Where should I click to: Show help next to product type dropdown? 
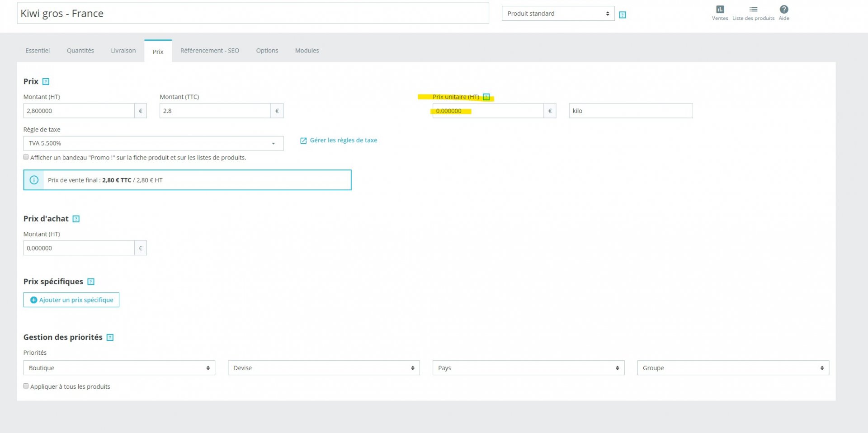click(x=623, y=15)
